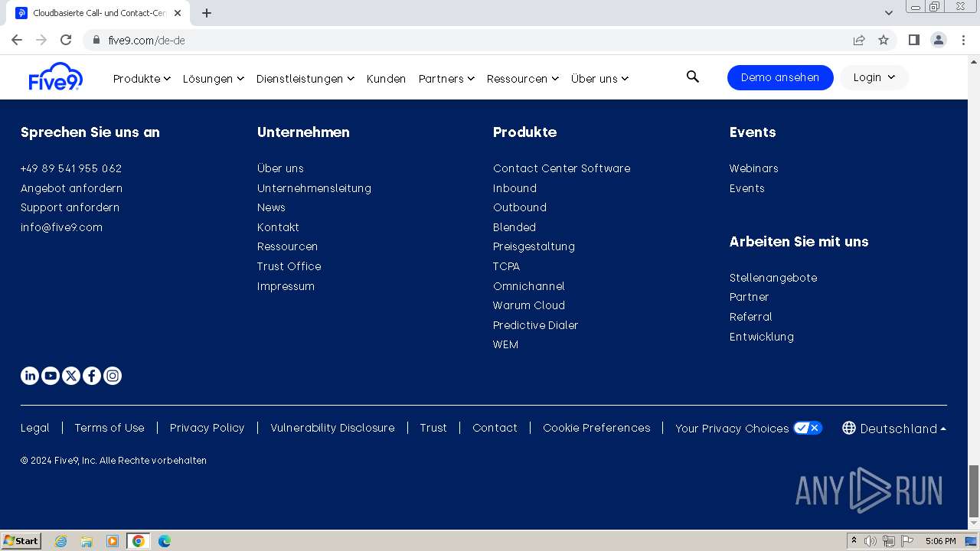Open Chrome profile avatar icon
980x551 pixels.
[x=939, y=40]
